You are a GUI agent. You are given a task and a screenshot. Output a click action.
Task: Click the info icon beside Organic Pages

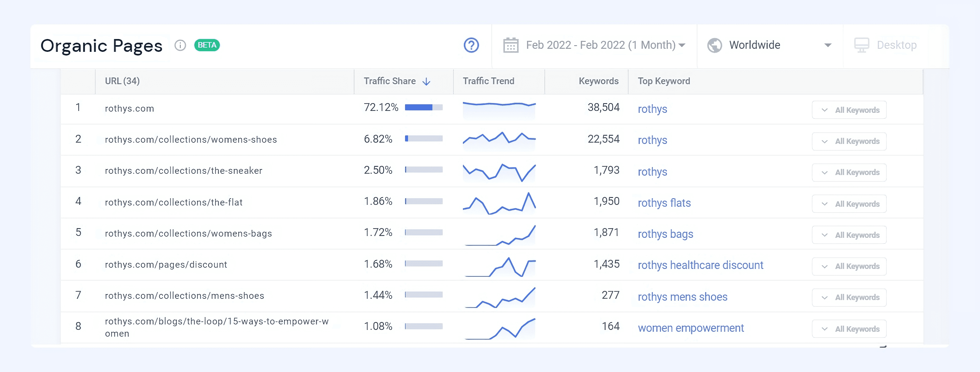pos(180,45)
